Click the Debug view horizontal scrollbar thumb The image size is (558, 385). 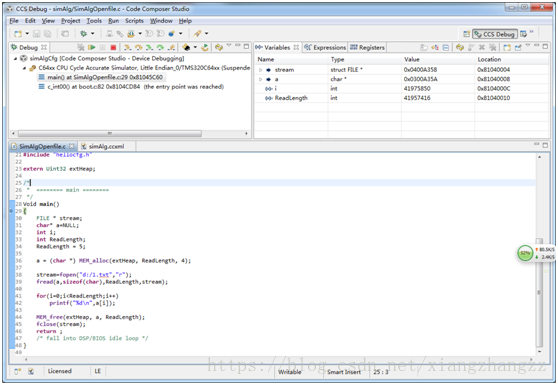pyautogui.click(x=110, y=133)
